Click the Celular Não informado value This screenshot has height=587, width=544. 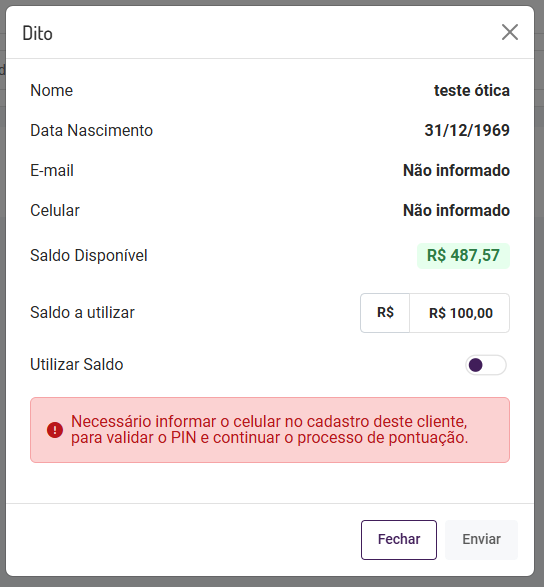[x=456, y=210]
